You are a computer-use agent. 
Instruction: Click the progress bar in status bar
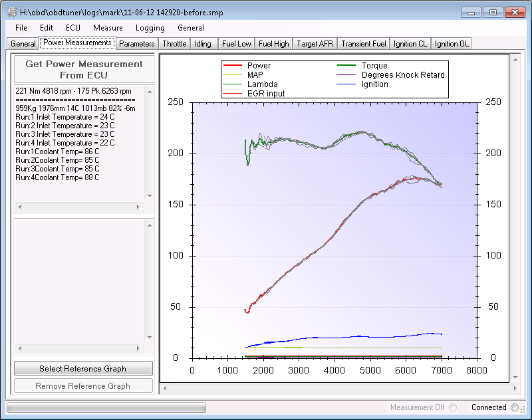[x=106, y=407]
